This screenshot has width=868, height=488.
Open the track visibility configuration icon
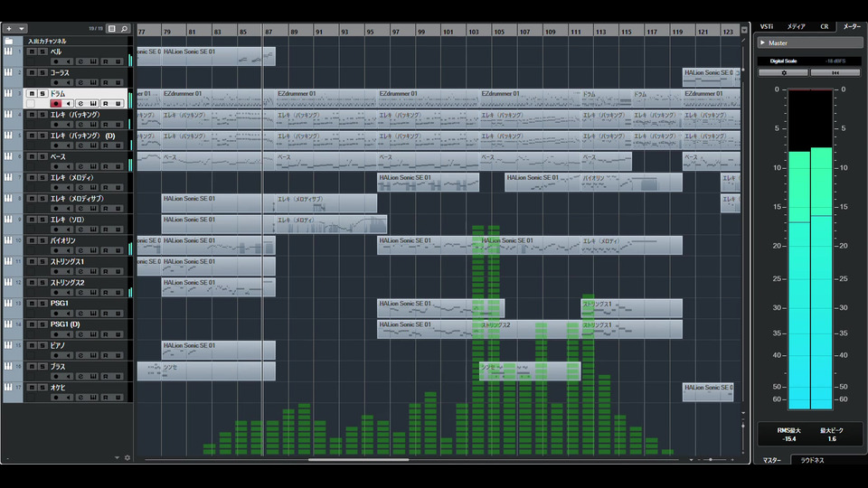coord(112,28)
